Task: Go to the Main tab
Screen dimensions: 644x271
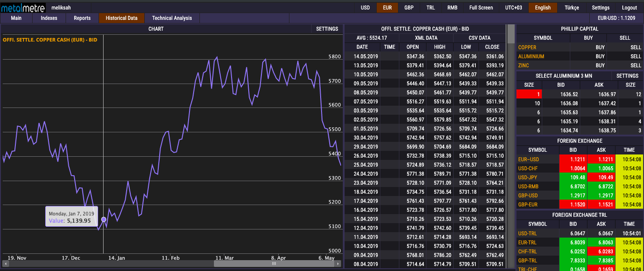Action: pos(16,18)
